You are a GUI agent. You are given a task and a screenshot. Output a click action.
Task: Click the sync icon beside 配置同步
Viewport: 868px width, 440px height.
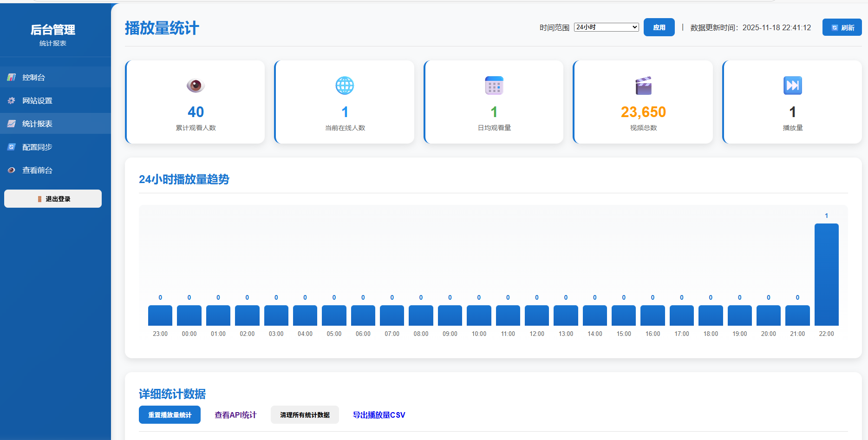12,147
